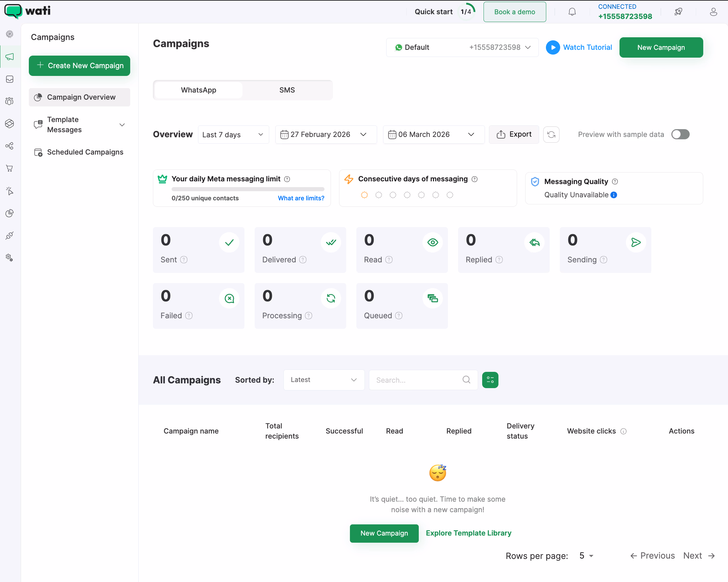The image size is (728, 582).
Task: Click the green filter icon beside search
Action: (x=490, y=380)
